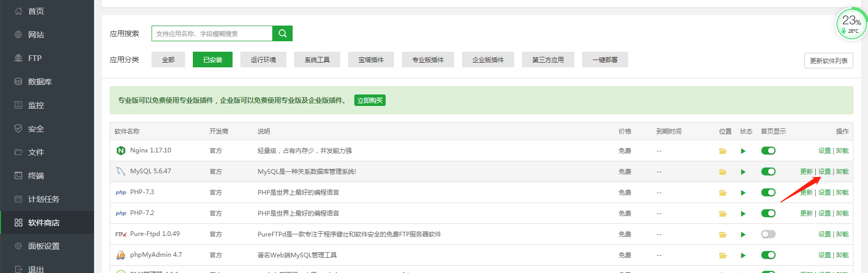The image size is (868, 273).
Task: Go to 计划任务 in sidebar
Action: [43, 199]
